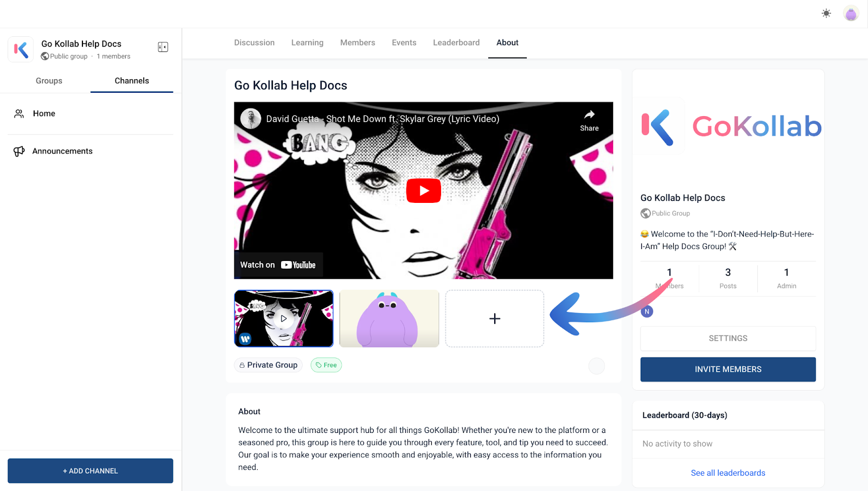Click the Private Group badge

(x=269, y=365)
